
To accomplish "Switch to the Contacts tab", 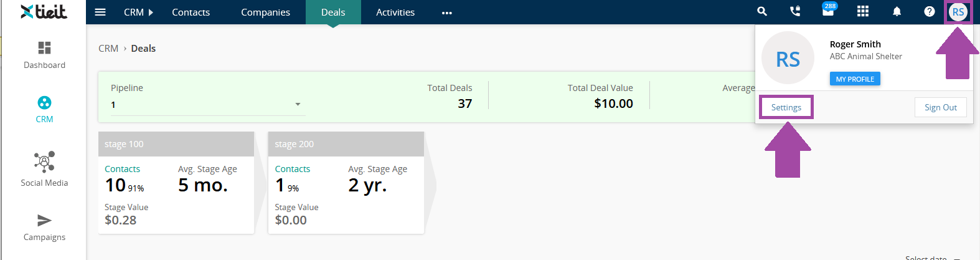I will [191, 12].
